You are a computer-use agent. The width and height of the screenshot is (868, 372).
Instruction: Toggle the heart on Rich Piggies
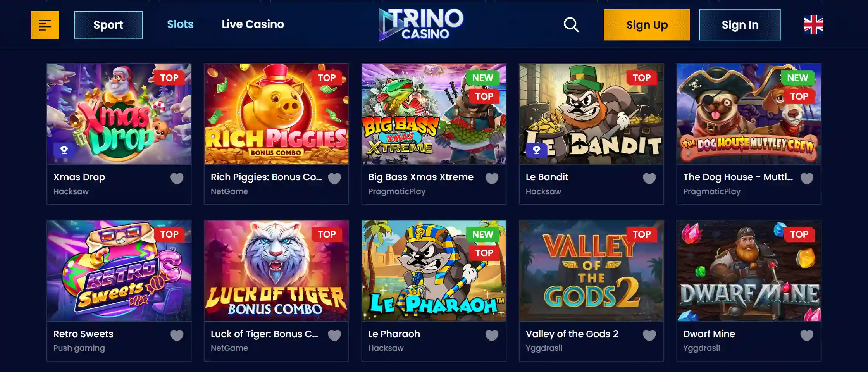(x=334, y=179)
